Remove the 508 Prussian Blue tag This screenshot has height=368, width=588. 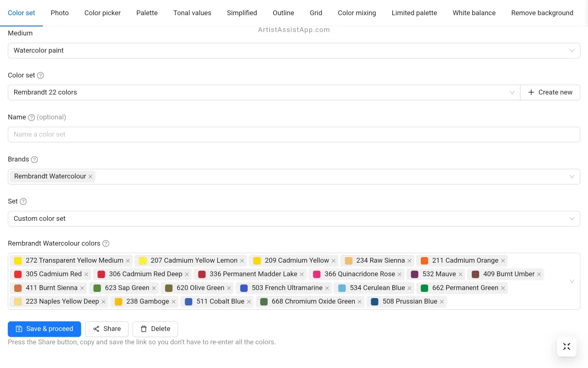pyautogui.click(x=442, y=302)
